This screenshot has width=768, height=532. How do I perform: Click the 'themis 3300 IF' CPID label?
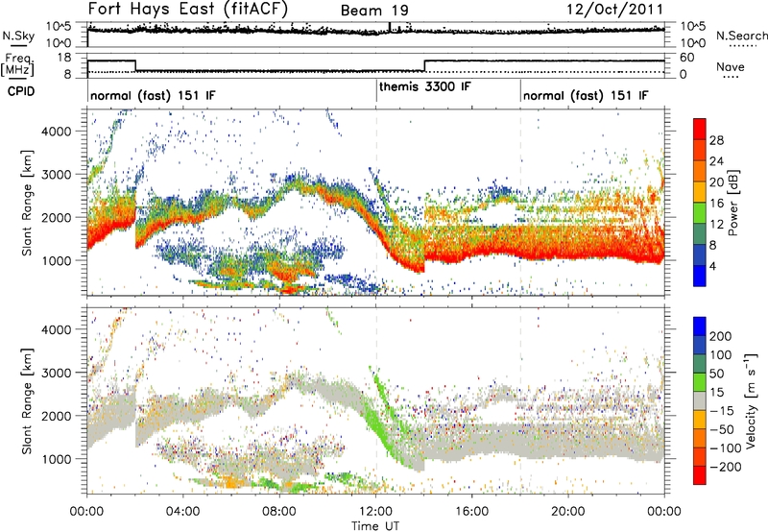424,87
